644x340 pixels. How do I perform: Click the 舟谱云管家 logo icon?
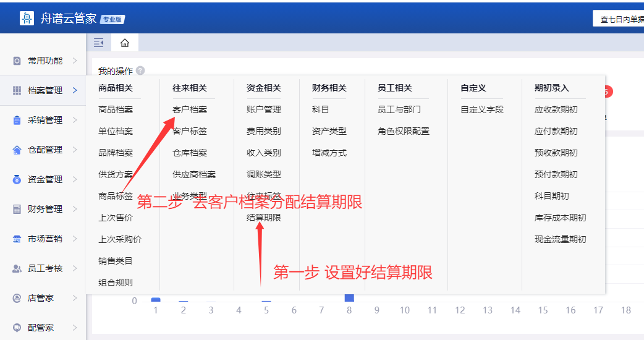pos(27,19)
